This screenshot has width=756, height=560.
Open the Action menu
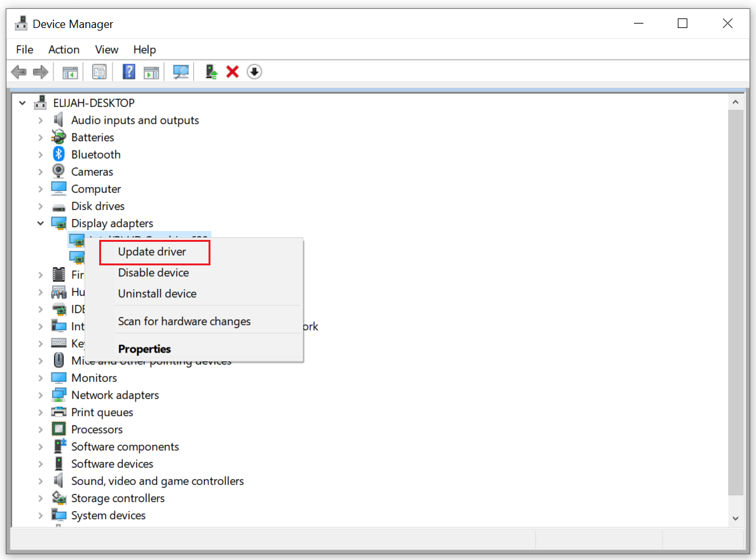click(x=64, y=50)
